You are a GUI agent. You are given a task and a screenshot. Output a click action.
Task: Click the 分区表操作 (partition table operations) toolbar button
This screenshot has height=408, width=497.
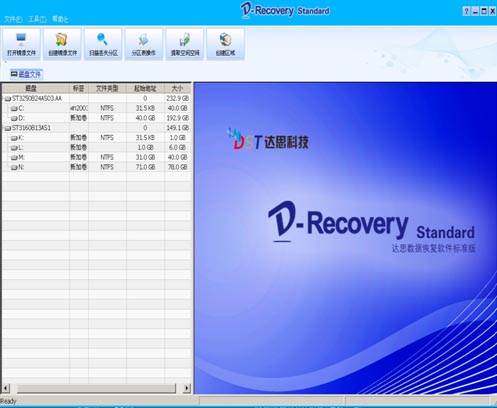[144, 44]
